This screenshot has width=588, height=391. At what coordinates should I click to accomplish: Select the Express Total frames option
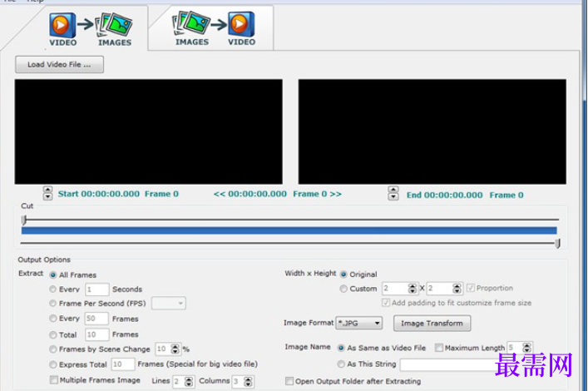[x=53, y=364]
